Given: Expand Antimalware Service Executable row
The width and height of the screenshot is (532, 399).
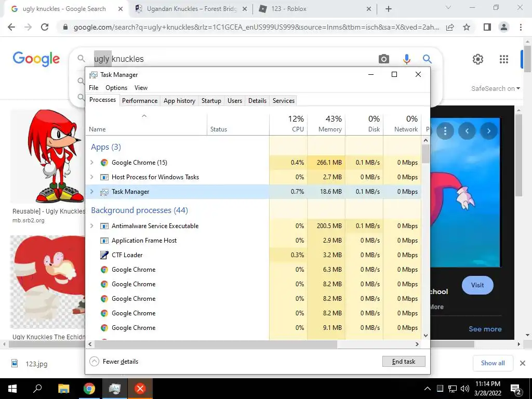Looking at the screenshot, I should click(91, 226).
